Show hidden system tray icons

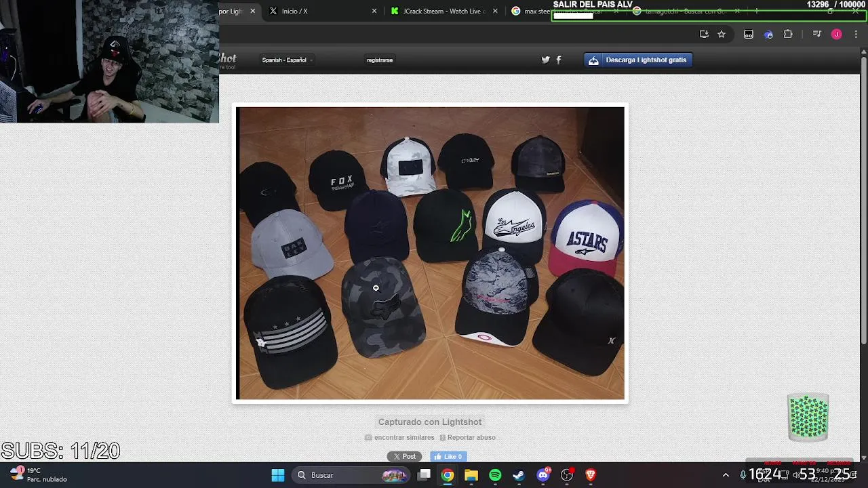point(726,475)
